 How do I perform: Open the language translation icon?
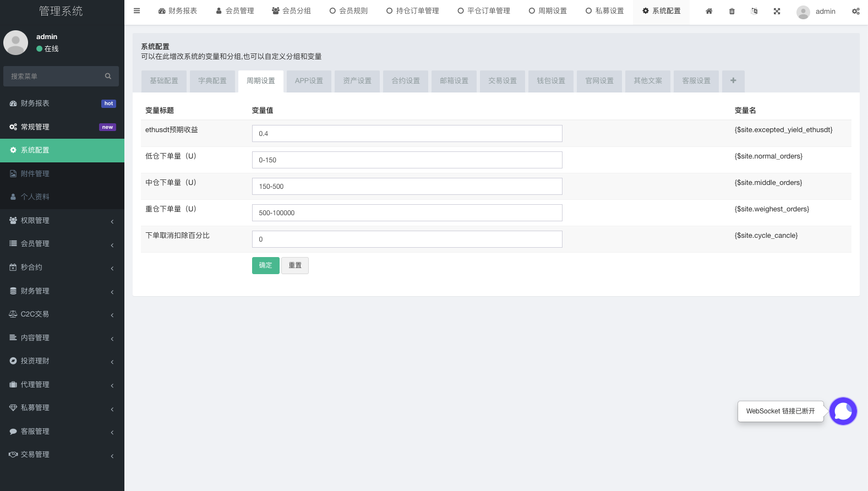pos(754,11)
